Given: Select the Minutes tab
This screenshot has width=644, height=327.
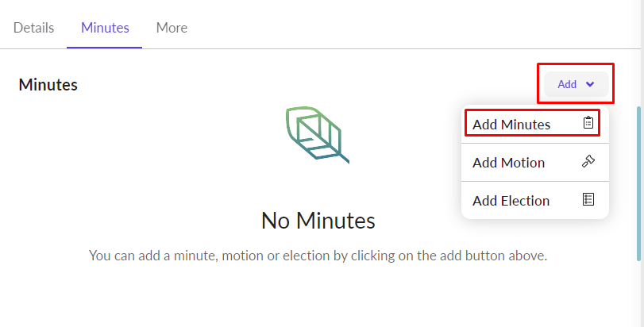Looking at the screenshot, I should [105, 28].
